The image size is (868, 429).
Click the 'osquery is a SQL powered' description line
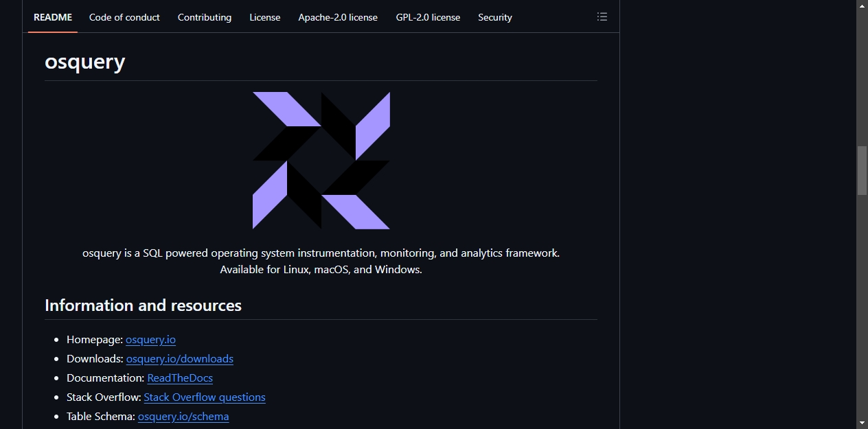(x=321, y=253)
